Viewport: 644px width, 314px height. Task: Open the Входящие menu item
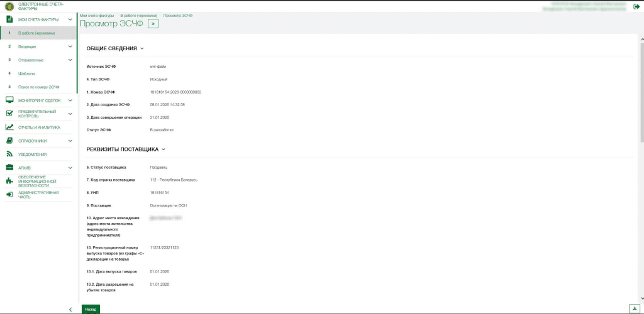tap(26, 46)
